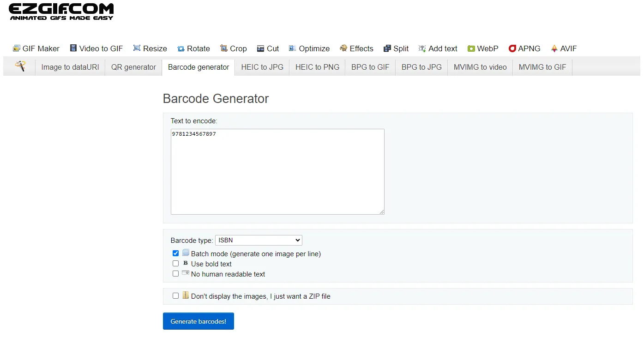Select the Barcode generator tab
The width and height of the screenshot is (644, 337).
pyautogui.click(x=199, y=67)
